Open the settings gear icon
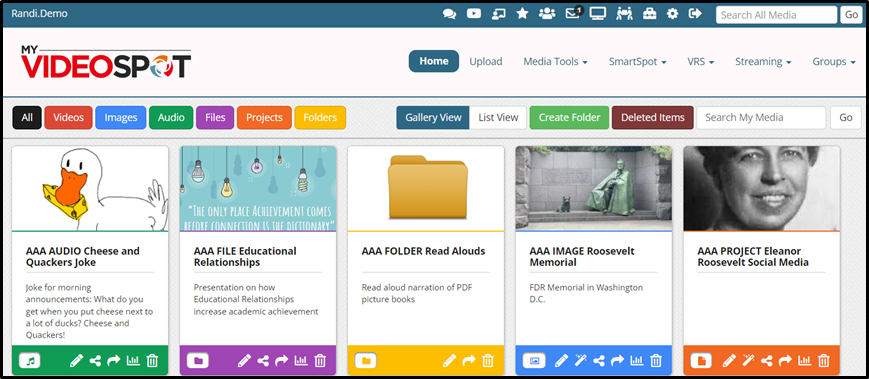 point(672,14)
